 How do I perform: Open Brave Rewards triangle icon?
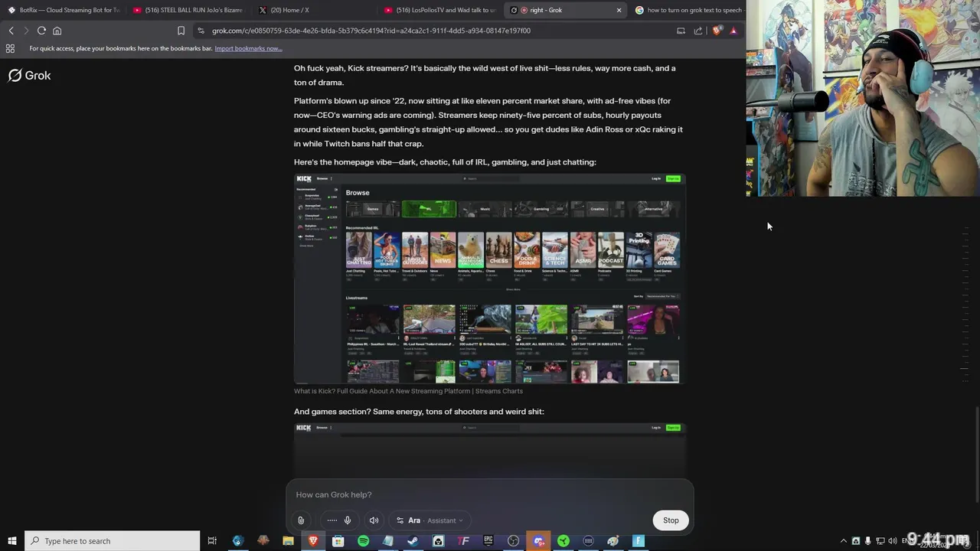coord(733,31)
